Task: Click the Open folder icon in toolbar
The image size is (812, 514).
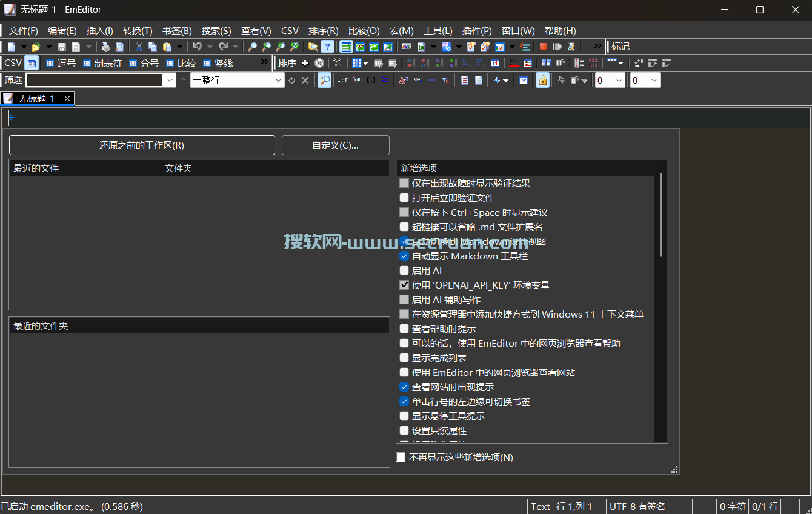Action: (x=36, y=47)
